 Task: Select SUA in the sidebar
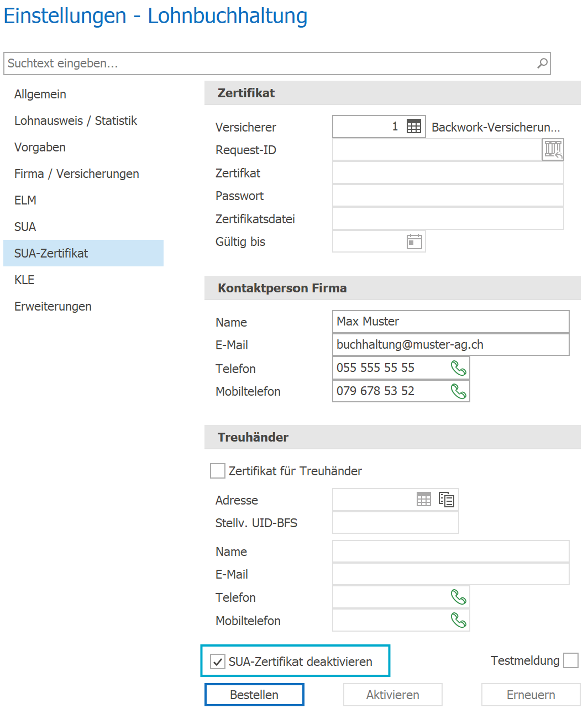pyautogui.click(x=83, y=227)
